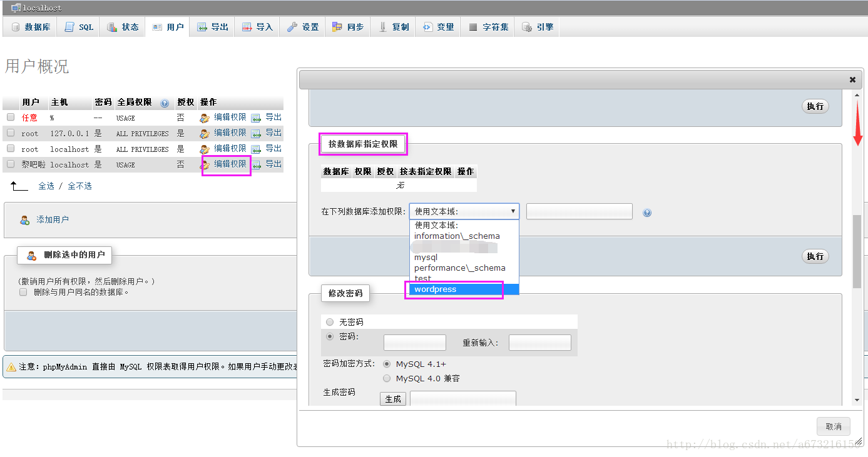This screenshot has height=457, width=868.
Task: Open the 导出 tab
Action: 213,27
